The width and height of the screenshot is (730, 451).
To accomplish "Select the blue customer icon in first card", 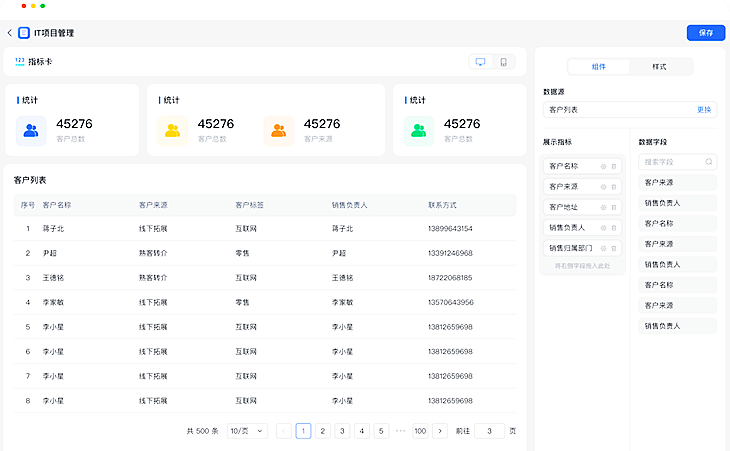I will pos(31,131).
